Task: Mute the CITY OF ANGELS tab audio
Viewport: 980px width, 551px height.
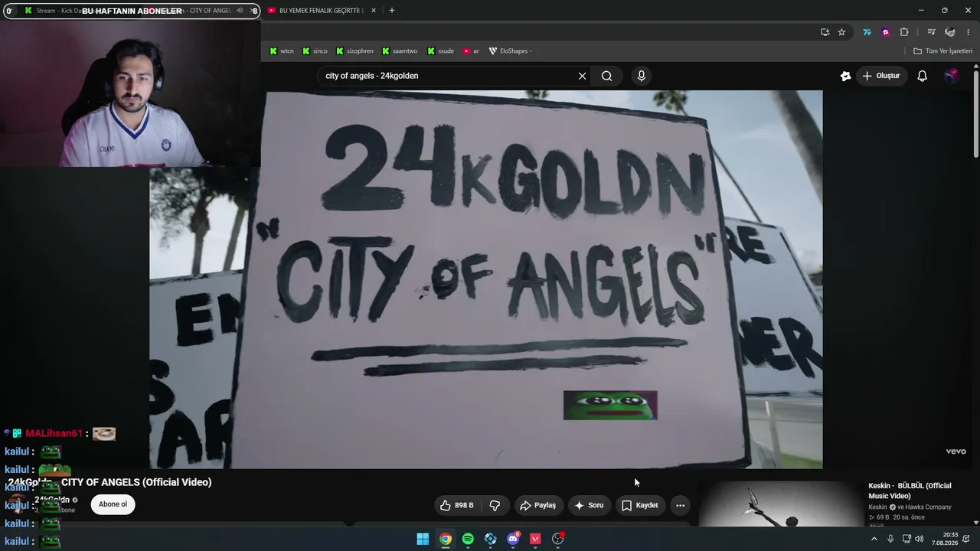Action: coord(240,11)
